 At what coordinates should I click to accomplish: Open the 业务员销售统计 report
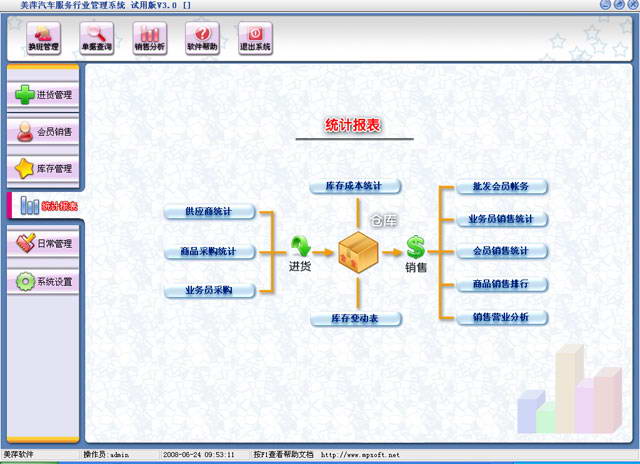pos(502,219)
